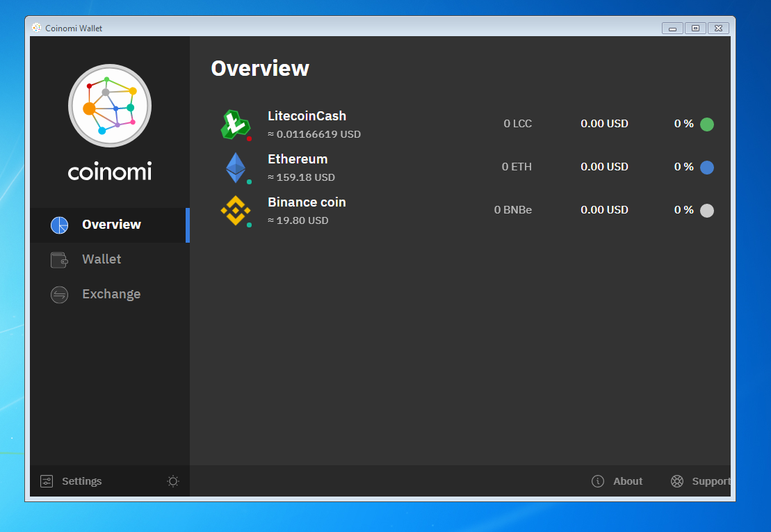Click the ≈ 159.18 USD price
Viewport: 771px width, 532px height.
coord(302,177)
